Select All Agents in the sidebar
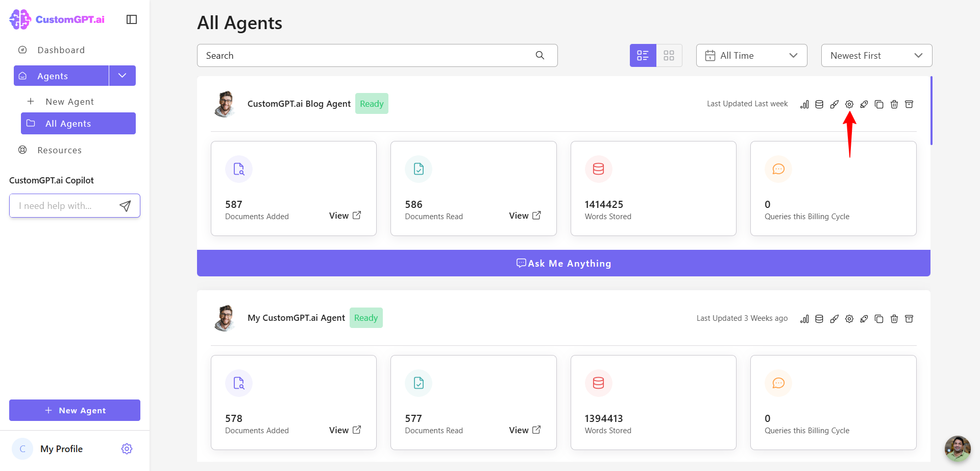Image resolution: width=980 pixels, height=471 pixels. point(78,124)
